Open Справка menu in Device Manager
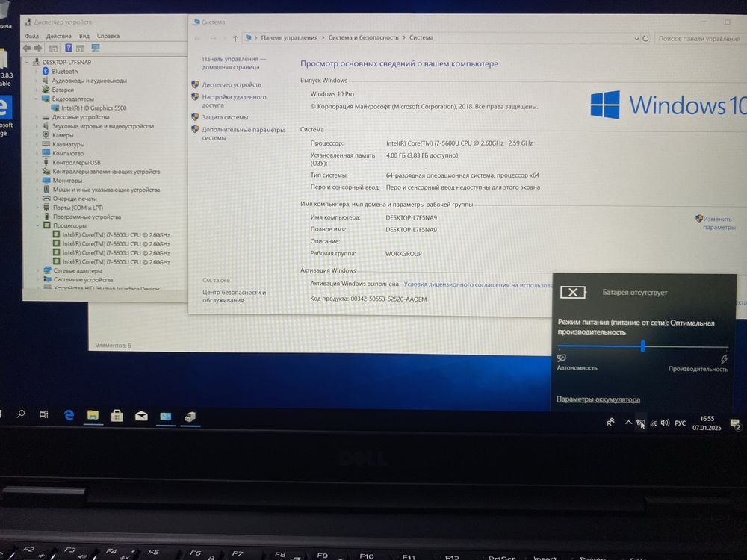 108,36
